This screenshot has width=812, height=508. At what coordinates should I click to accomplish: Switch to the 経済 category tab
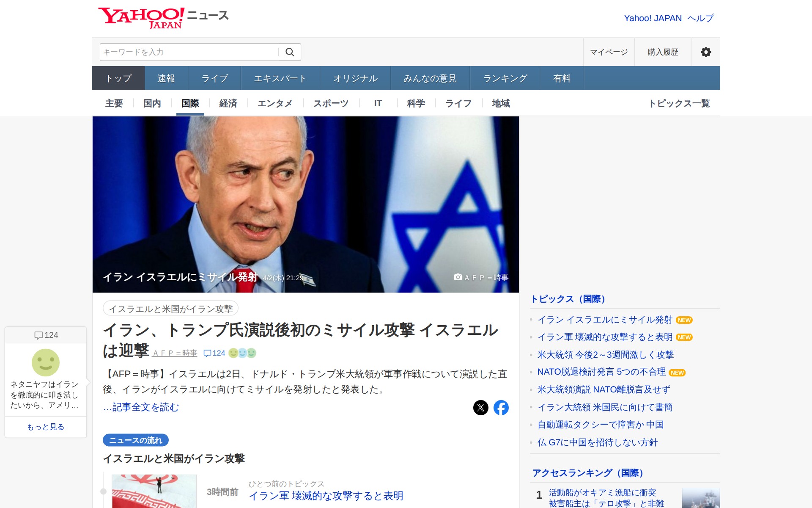pyautogui.click(x=228, y=104)
